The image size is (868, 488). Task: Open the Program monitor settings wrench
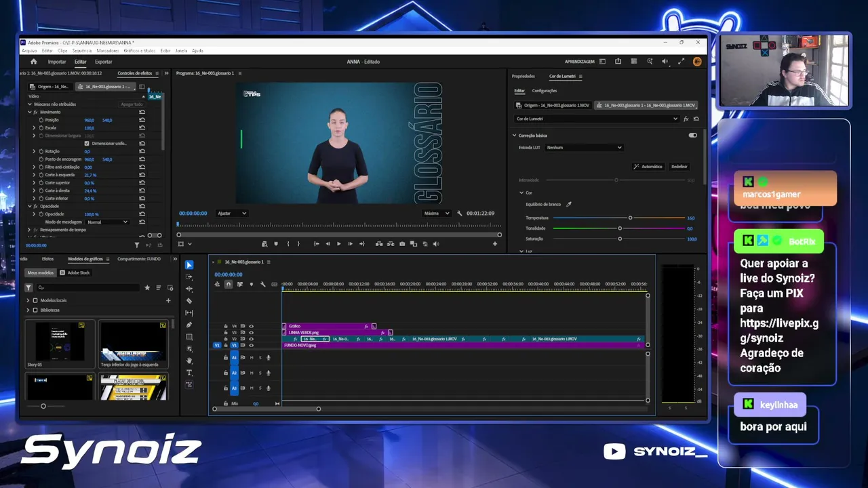(460, 213)
